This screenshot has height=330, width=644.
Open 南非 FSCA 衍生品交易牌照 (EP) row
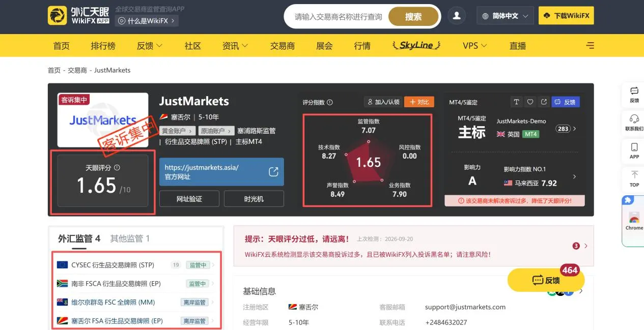coord(136,283)
